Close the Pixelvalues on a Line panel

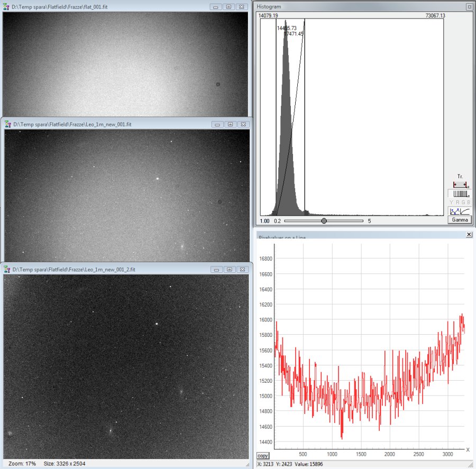tap(469, 234)
